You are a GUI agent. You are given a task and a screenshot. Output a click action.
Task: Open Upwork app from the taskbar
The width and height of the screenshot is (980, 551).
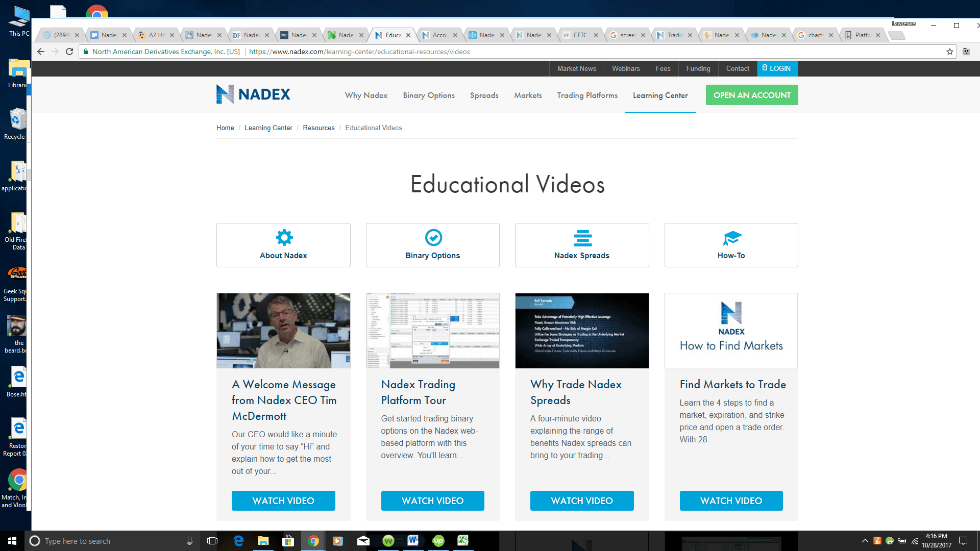(x=438, y=541)
